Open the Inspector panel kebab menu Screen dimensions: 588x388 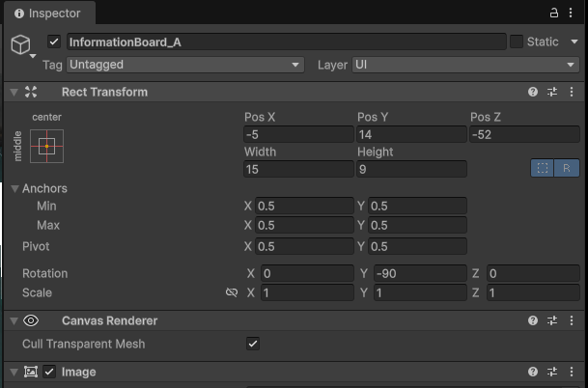click(x=573, y=13)
